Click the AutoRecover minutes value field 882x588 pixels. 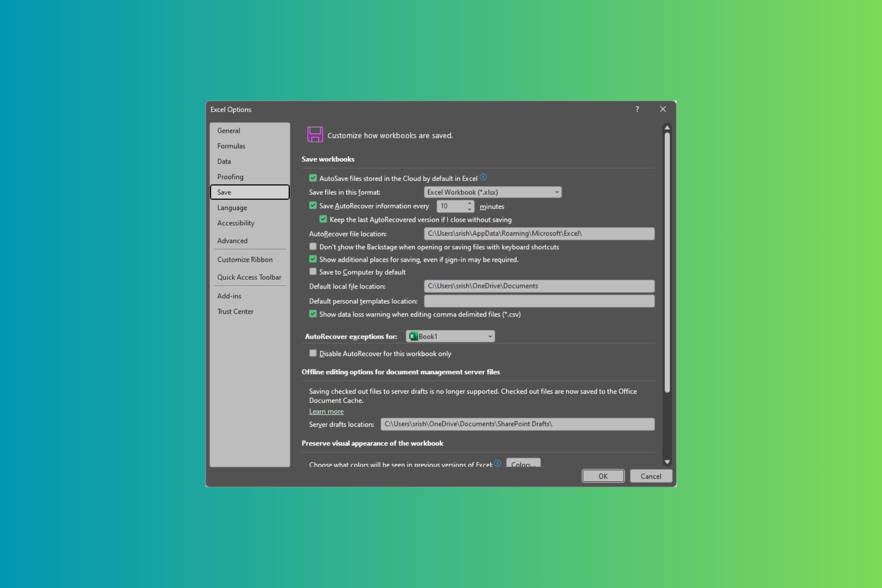click(x=452, y=206)
